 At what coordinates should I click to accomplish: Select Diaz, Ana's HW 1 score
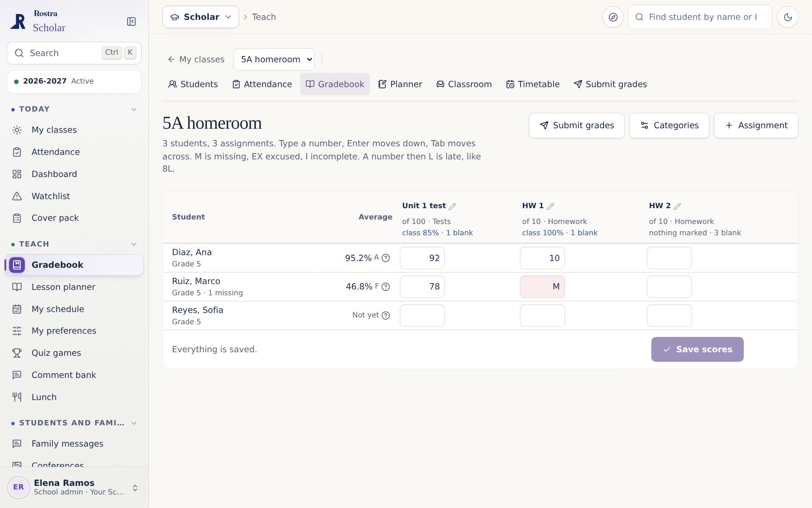[542, 258]
